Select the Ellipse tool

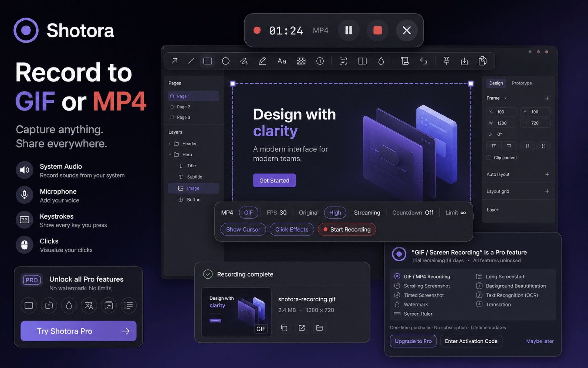225,61
